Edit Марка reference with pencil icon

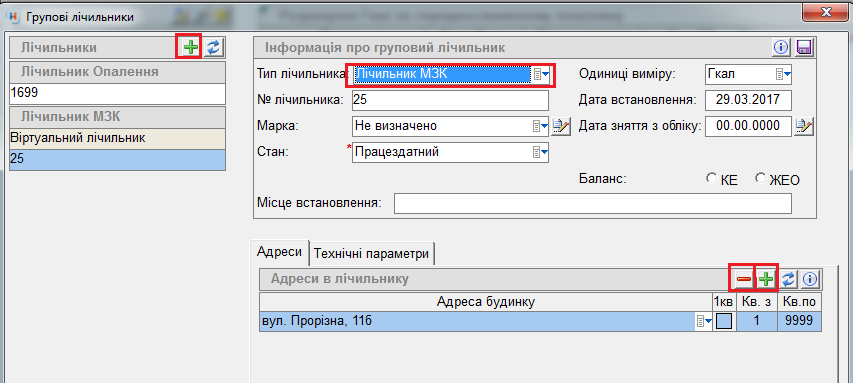click(x=561, y=126)
